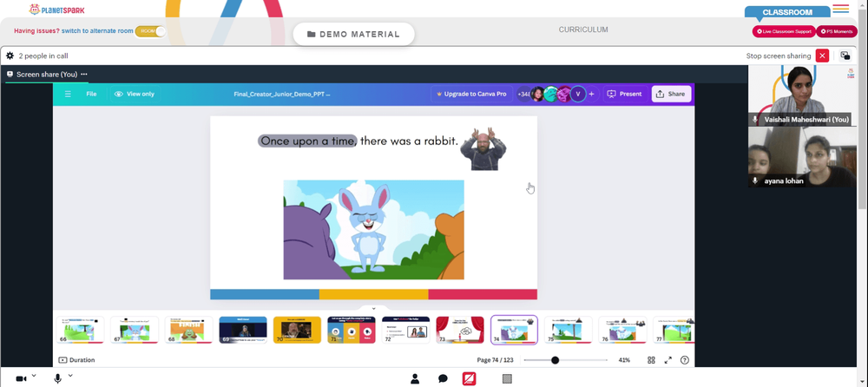
Task: Toggle picture-in-picture layout icon
Action: click(845, 56)
